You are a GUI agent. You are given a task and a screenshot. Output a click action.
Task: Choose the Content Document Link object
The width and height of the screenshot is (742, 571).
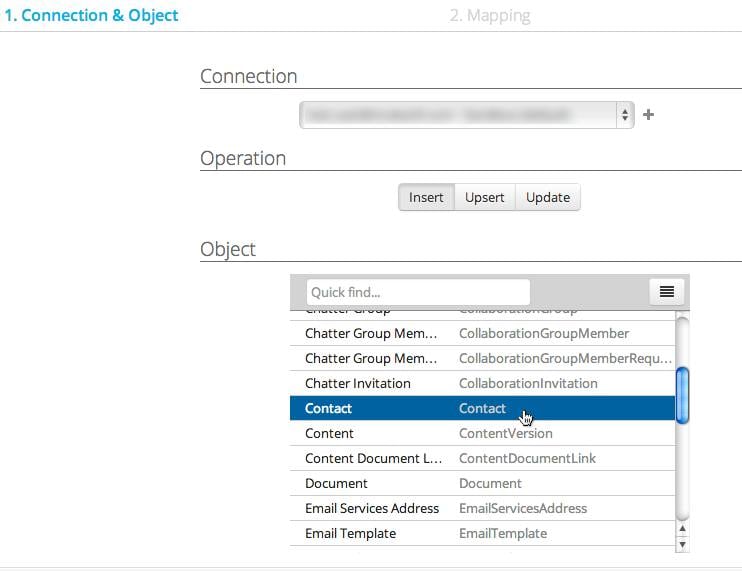click(482, 458)
